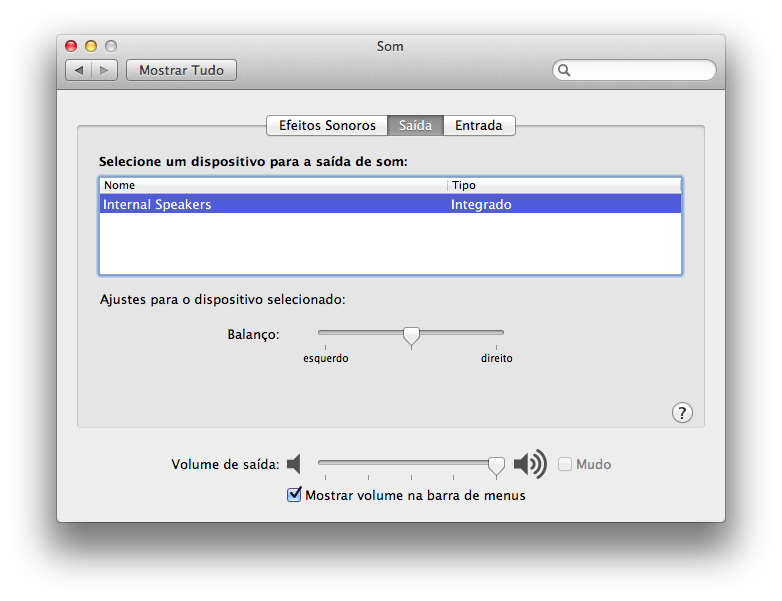Close the Som window
Screen dimensions: 782x601
click(x=71, y=46)
